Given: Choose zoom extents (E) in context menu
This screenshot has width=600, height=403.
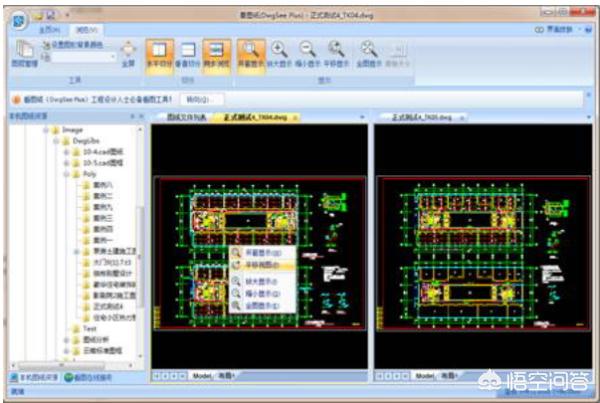Looking at the screenshot, I should (x=263, y=306).
